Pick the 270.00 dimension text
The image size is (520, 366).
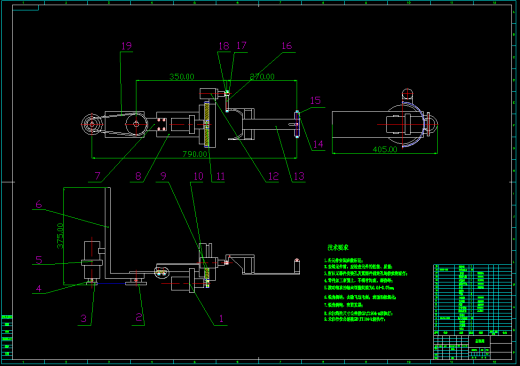click(x=262, y=77)
